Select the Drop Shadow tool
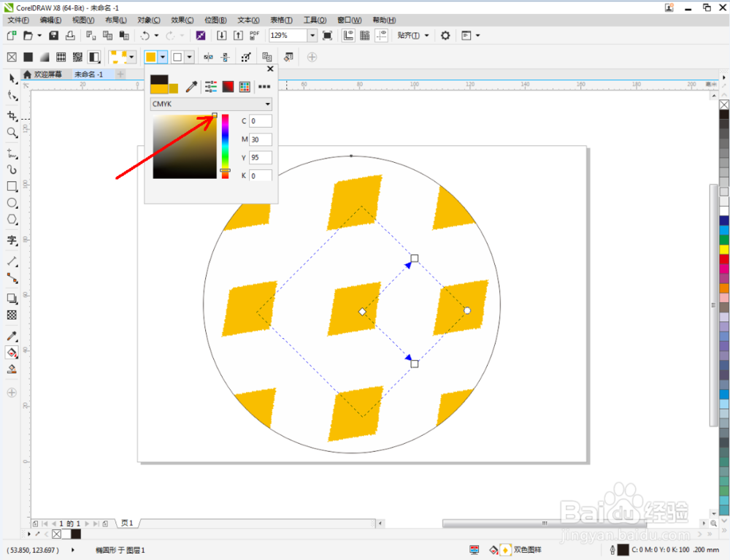This screenshot has width=730, height=560. coord(12,299)
